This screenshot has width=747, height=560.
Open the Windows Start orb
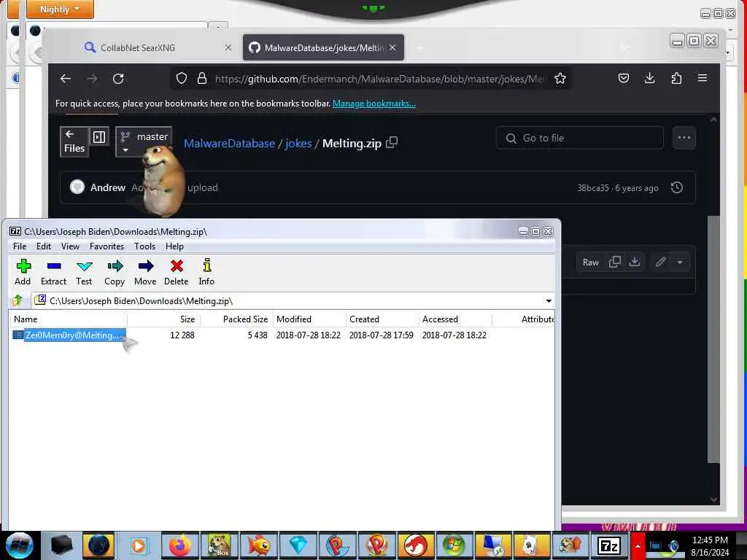(19, 545)
